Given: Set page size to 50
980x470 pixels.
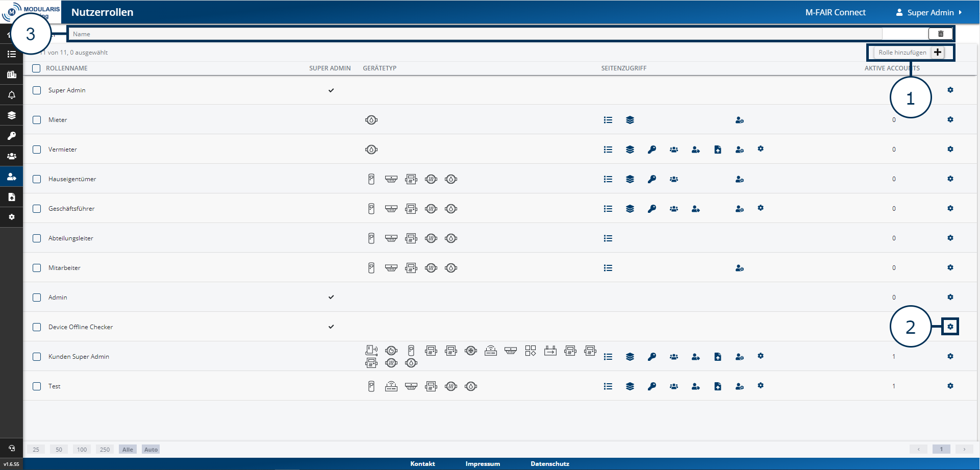Looking at the screenshot, I should [x=59, y=450].
